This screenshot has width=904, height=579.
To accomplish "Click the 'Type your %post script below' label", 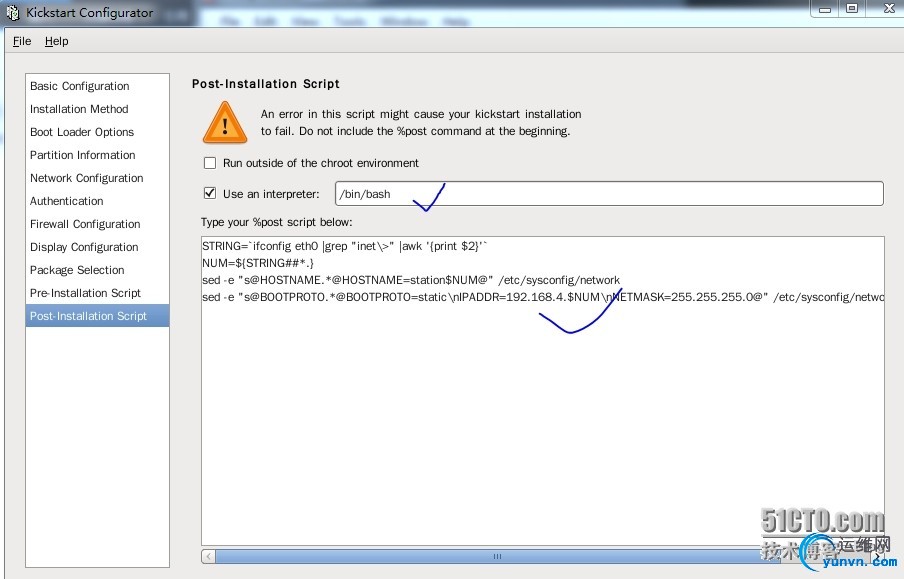I will [276, 222].
